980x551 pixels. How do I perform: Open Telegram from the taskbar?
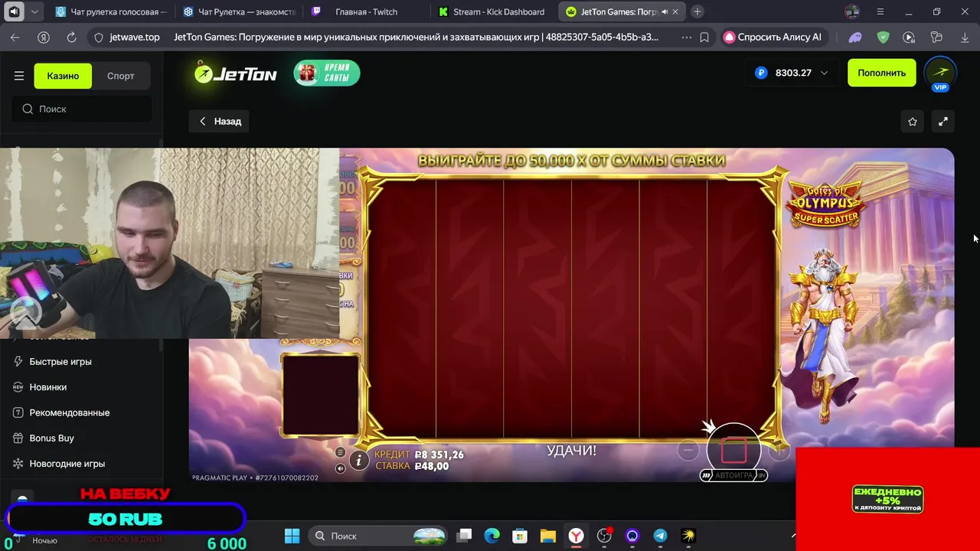(x=660, y=536)
